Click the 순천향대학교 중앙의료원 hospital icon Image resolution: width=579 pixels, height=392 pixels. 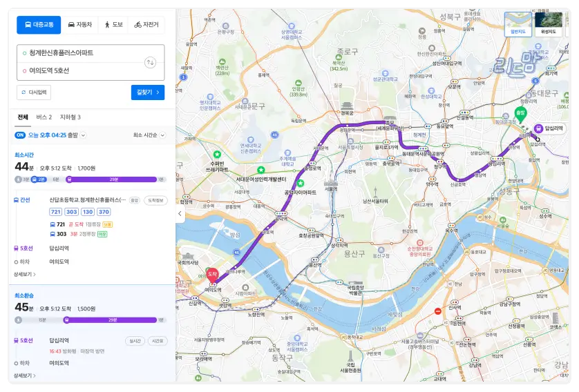tap(420, 243)
